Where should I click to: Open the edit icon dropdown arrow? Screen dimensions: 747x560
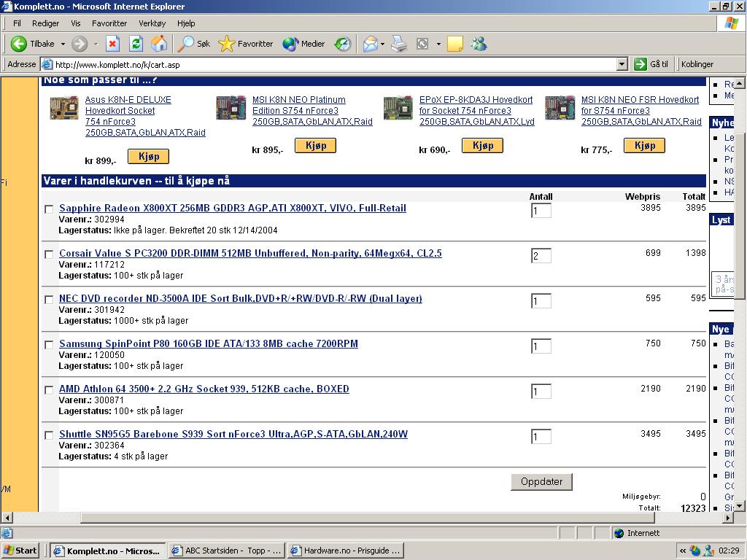(438, 44)
